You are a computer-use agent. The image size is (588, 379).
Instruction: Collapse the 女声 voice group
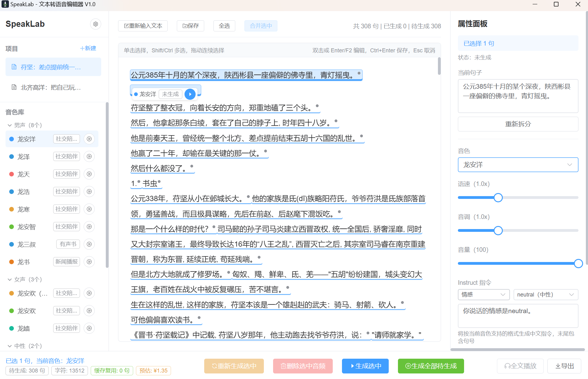point(10,280)
